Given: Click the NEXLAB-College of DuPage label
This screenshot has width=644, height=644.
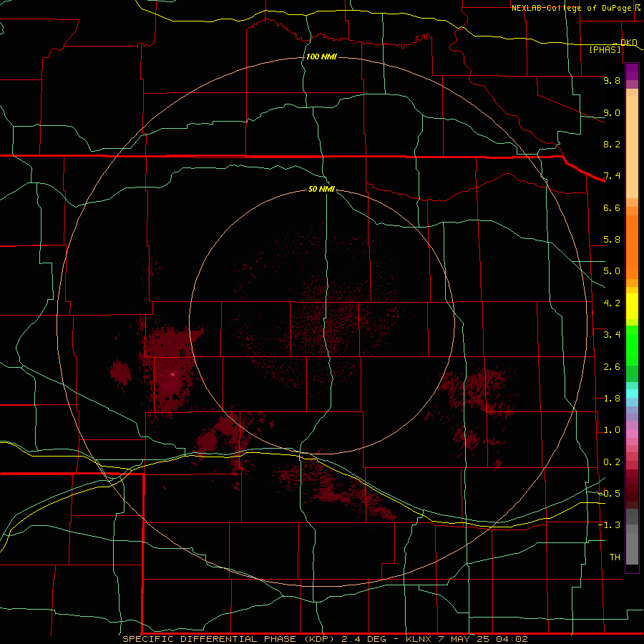Looking at the screenshot, I should 572,8.
